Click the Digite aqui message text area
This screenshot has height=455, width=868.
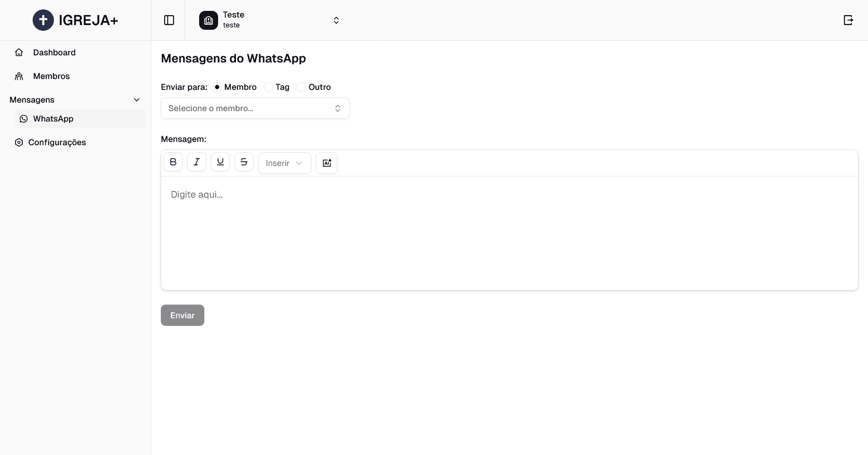click(509, 233)
